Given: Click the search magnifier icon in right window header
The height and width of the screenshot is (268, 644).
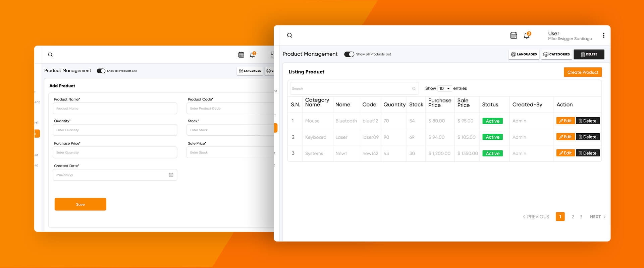Looking at the screenshot, I should point(290,36).
